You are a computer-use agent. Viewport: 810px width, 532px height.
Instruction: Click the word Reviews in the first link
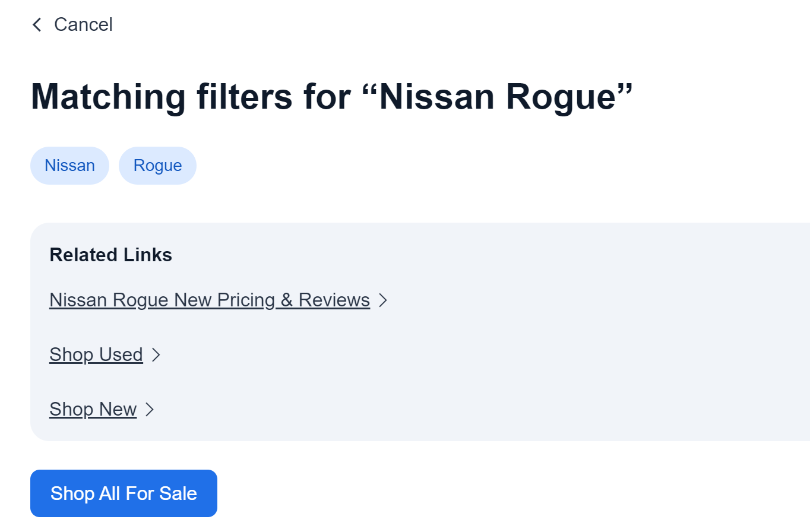(x=334, y=300)
